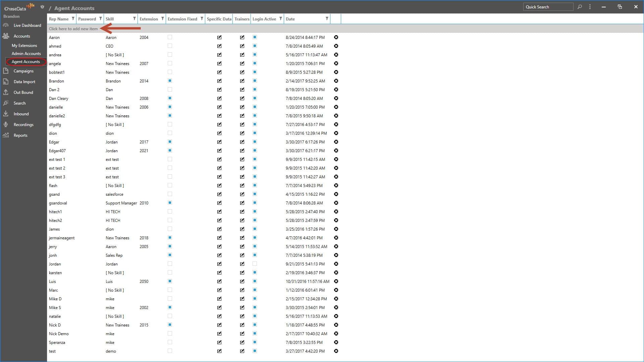Image resolution: width=644 pixels, height=362 pixels.
Task: Open Admin Accounts in the sidebar
Action: (x=26, y=54)
